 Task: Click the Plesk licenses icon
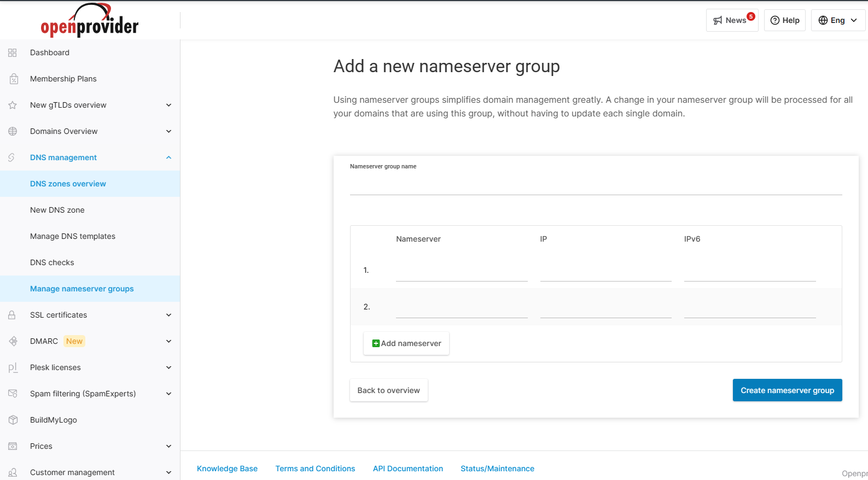click(13, 367)
